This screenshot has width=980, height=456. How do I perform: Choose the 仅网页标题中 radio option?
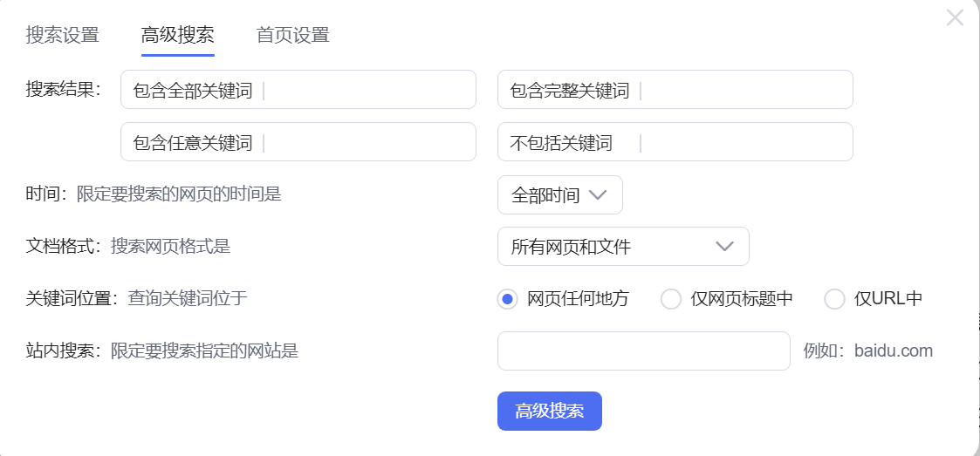pos(670,299)
